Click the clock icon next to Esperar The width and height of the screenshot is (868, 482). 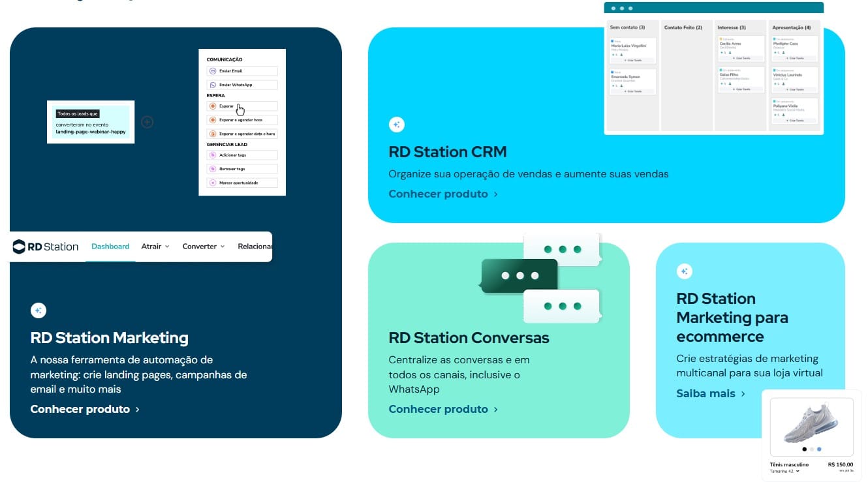click(x=212, y=106)
